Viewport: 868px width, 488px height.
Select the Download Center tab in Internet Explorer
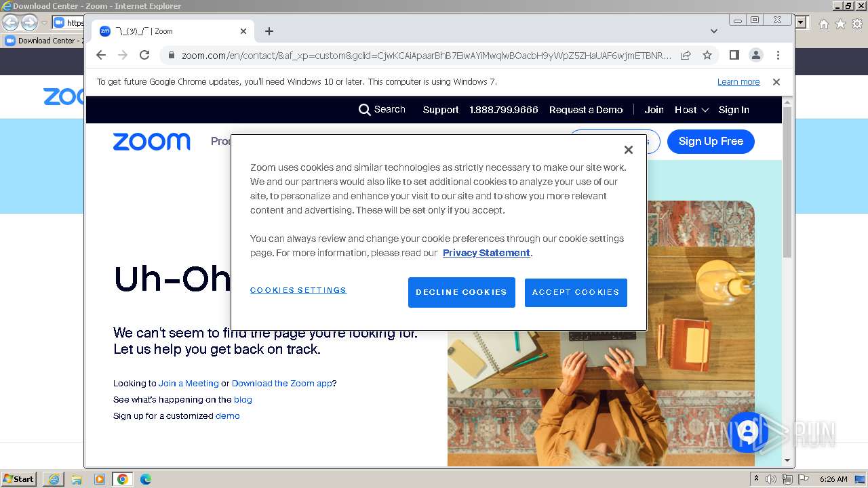43,41
